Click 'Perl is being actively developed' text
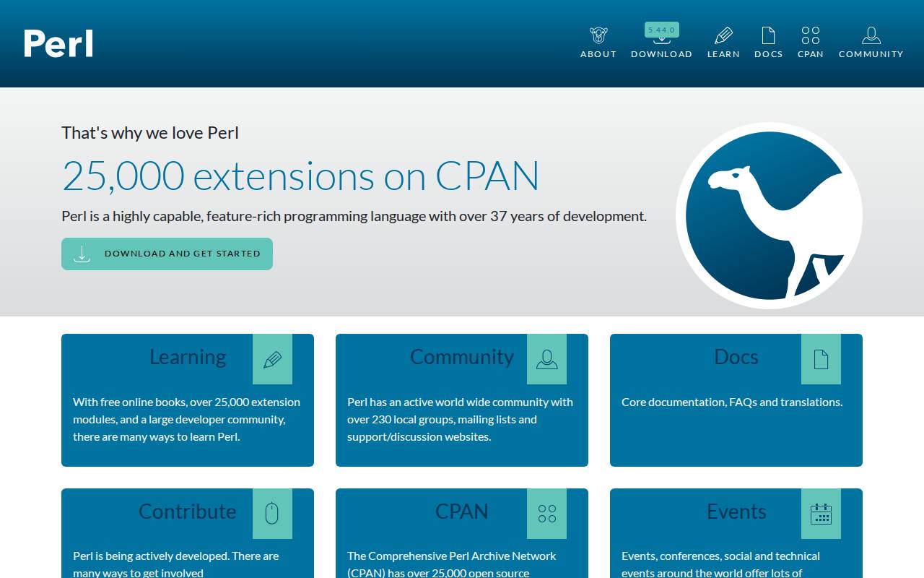Image resolution: width=924 pixels, height=578 pixels. (x=175, y=564)
